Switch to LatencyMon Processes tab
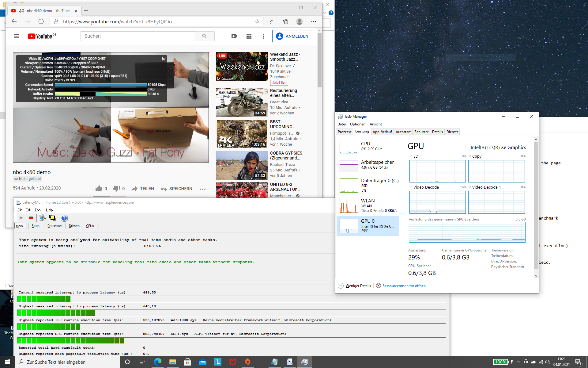Image resolution: width=588 pixels, height=368 pixels. click(x=55, y=226)
